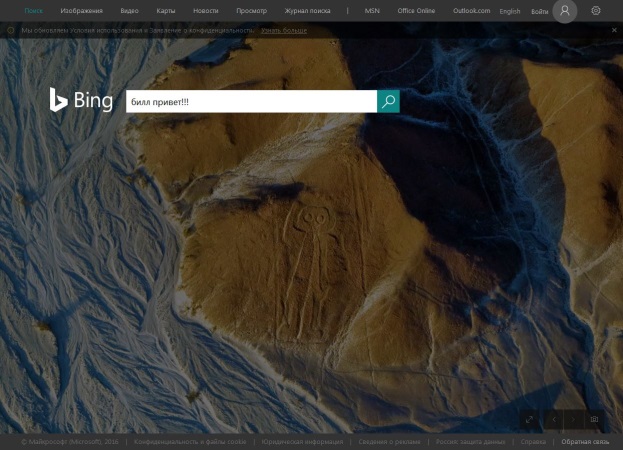Open the image info camera icon
The height and width of the screenshot is (450, 623).
[x=594, y=419]
